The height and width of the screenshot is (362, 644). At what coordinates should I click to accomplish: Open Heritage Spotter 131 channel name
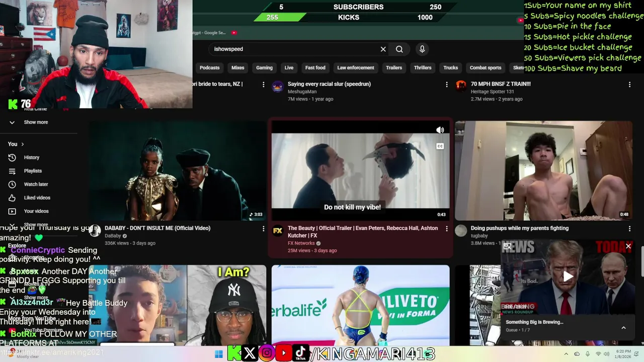(x=492, y=92)
